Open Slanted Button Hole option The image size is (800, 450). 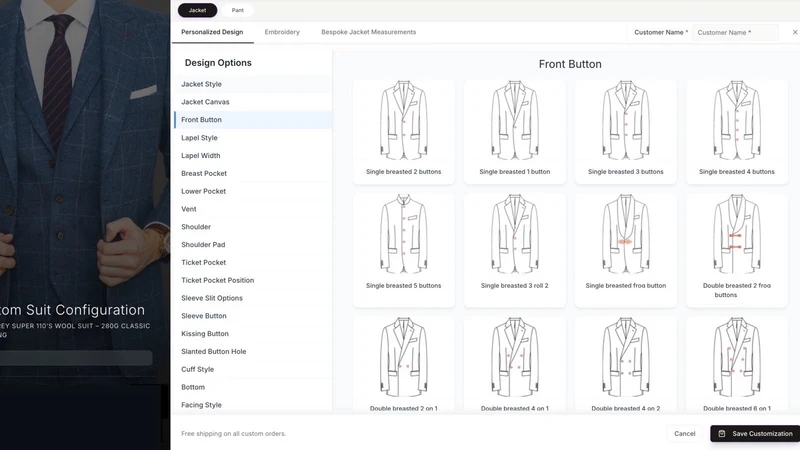pos(253,352)
